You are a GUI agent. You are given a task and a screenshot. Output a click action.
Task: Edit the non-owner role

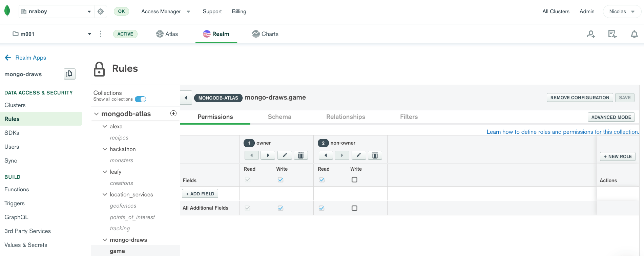click(x=359, y=155)
